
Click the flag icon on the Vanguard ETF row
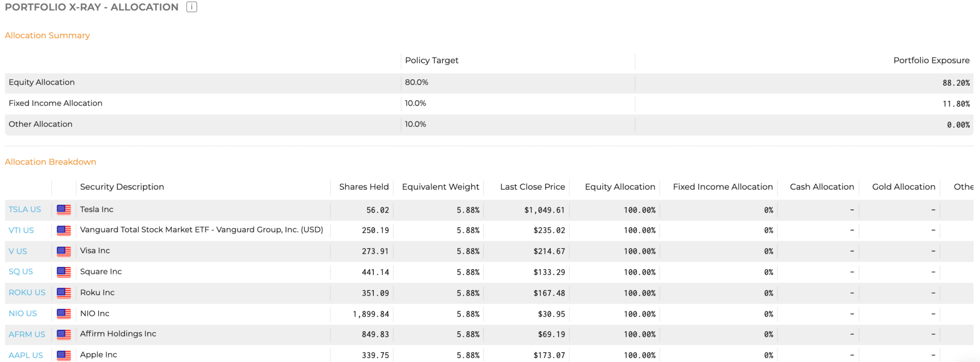(64, 230)
